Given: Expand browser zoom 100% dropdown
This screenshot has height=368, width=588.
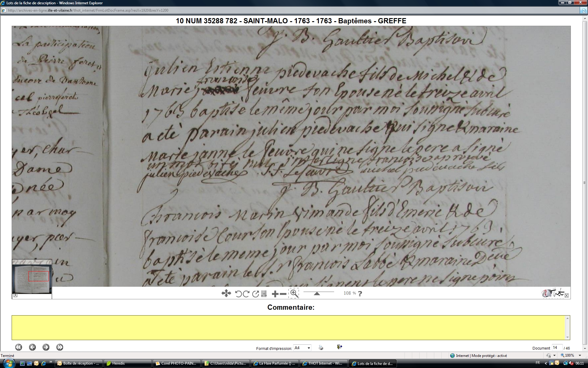Looking at the screenshot, I should pyautogui.click(x=579, y=355).
